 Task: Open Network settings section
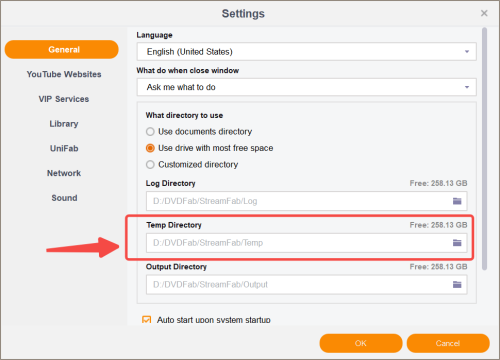click(x=64, y=173)
